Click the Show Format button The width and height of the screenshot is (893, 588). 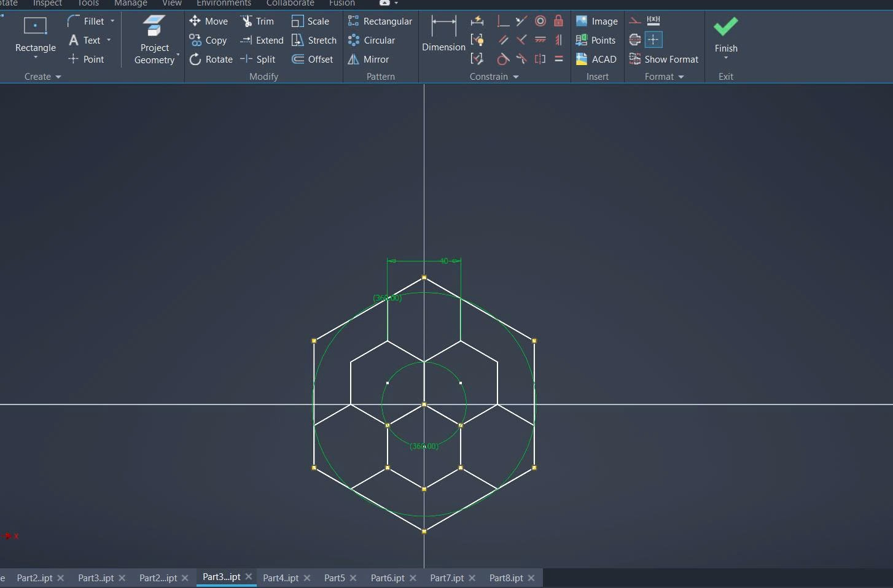[664, 60]
